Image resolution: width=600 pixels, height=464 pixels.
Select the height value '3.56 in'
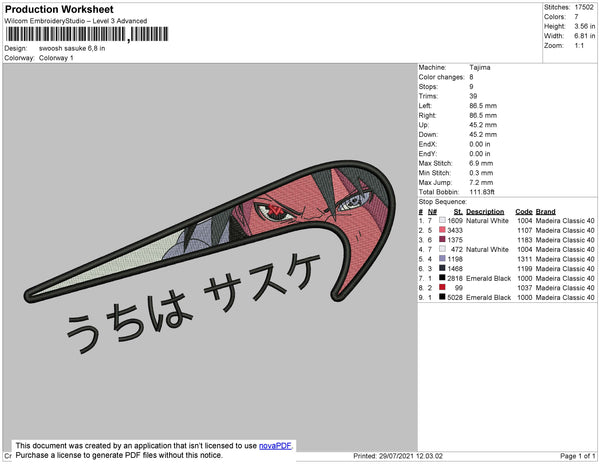(x=585, y=26)
